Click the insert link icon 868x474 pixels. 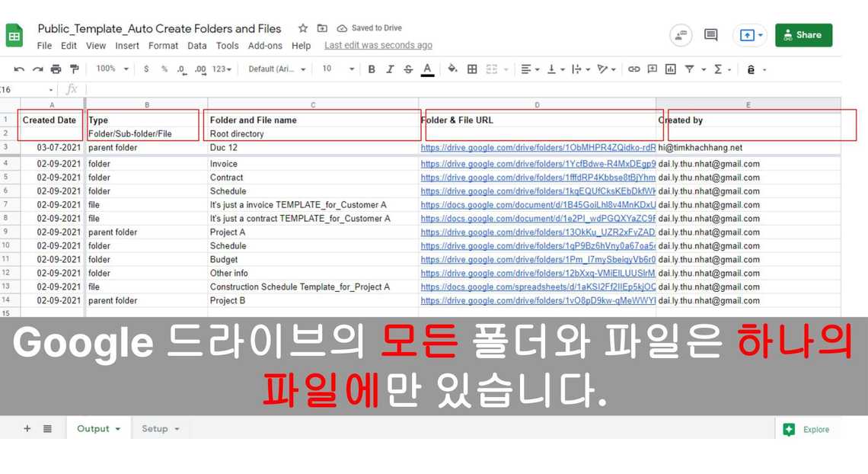(x=633, y=69)
